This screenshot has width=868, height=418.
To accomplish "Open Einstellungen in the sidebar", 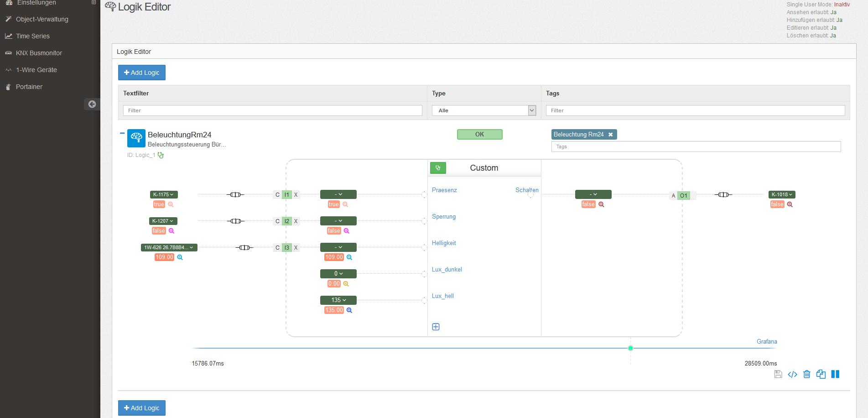I will click(x=36, y=3).
